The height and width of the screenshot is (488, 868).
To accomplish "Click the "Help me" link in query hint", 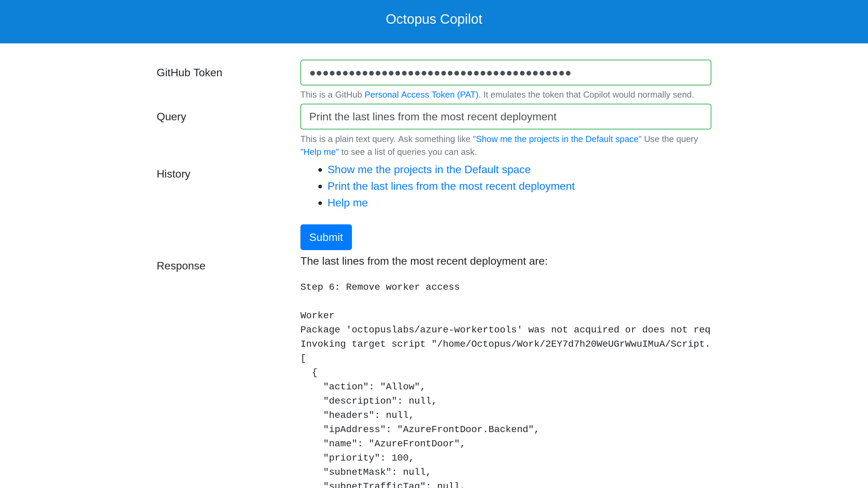I will [319, 152].
